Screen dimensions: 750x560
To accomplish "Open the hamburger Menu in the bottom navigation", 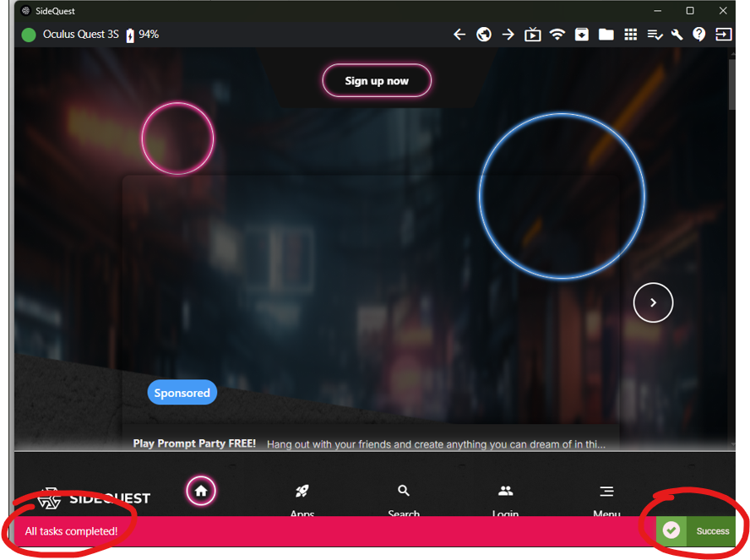I will pyautogui.click(x=606, y=500).
